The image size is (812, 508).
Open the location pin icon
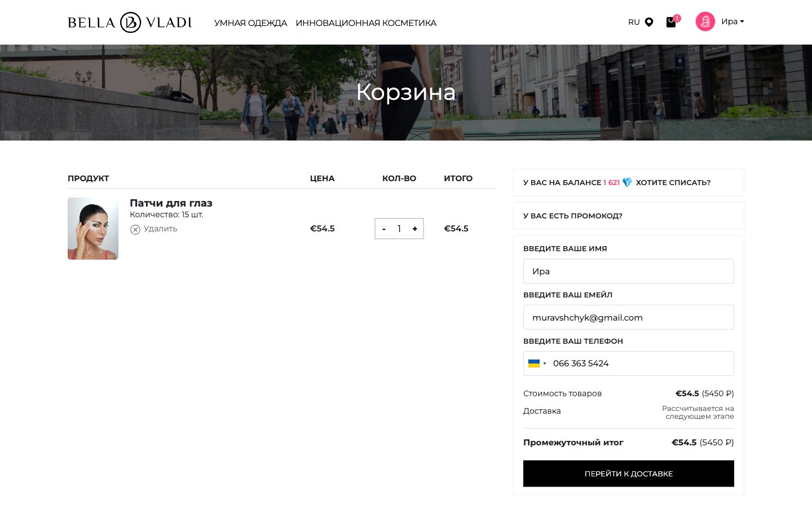coord(649,23)
